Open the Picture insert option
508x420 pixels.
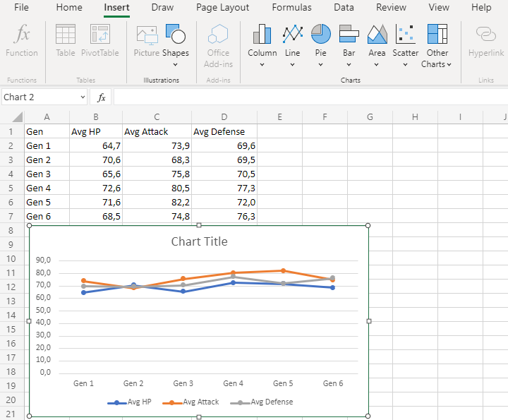click(x=147, y=42)
